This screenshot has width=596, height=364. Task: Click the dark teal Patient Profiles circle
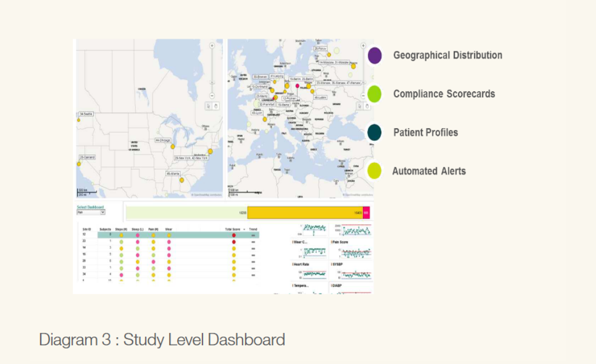point(375,133)
